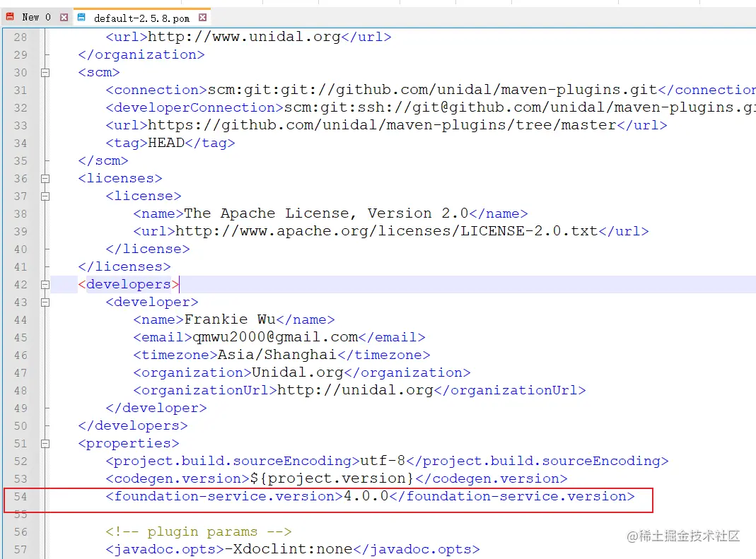Click the LICENSE-2.0.txt URL on line 39
The image size is (756, 559).
coord(387,231)
